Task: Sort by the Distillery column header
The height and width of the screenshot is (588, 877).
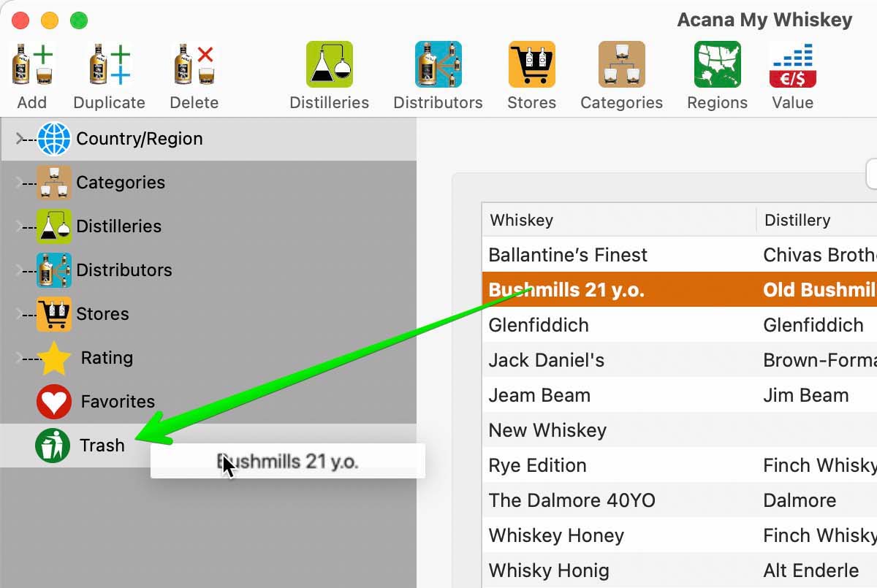Action: point(817,220)
